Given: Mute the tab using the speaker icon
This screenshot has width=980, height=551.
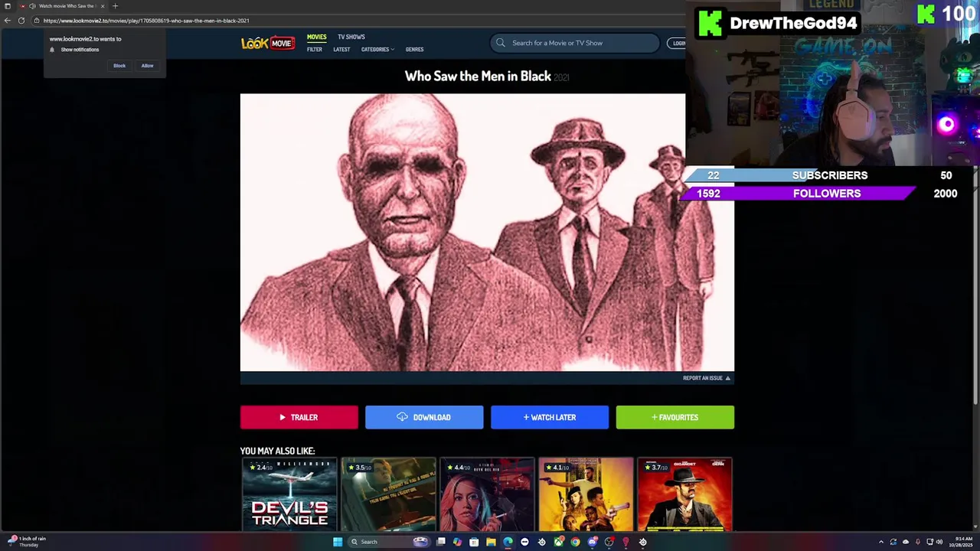Looking at the screenshot, I should pyautogui.click(x=32, y=6).
